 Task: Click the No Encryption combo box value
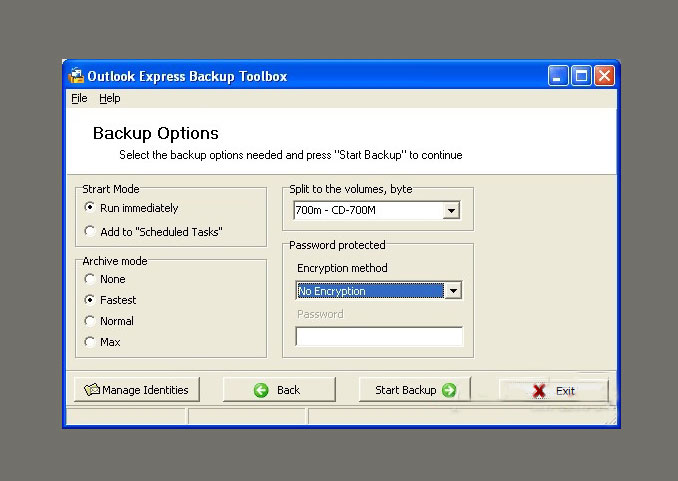(370, 291)
